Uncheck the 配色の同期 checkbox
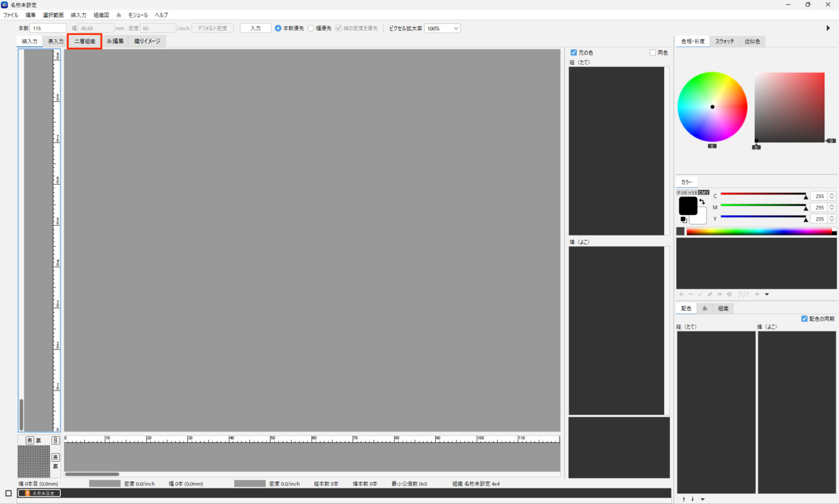The width and height of the screenshot is (839, 504). tap(804, 319)
